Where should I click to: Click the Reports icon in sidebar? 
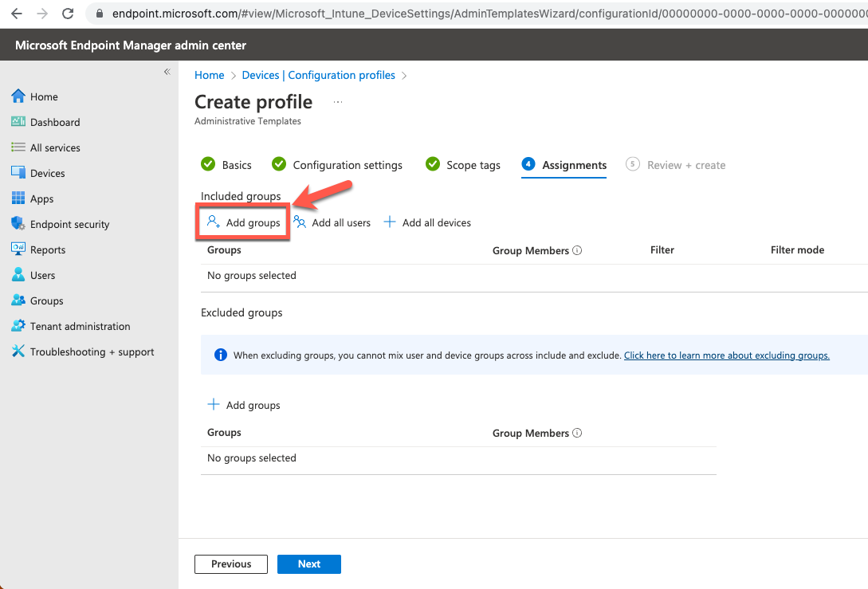18,249
